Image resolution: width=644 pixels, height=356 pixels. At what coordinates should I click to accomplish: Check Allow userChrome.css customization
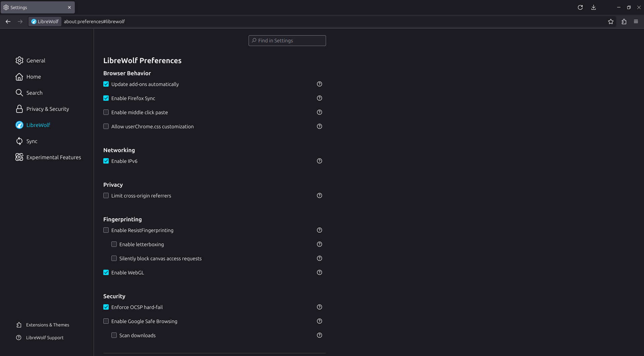106,126
